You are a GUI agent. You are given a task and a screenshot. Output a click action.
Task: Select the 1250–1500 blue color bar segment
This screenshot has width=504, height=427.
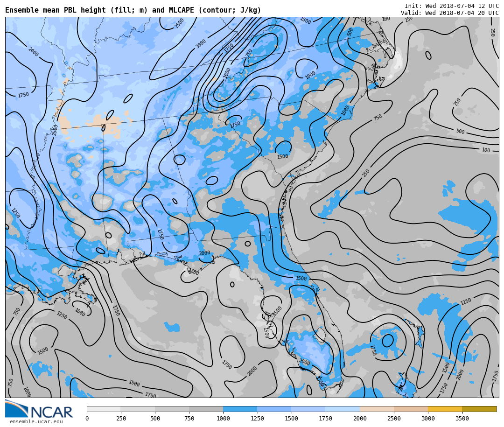[x=274, y=409]
